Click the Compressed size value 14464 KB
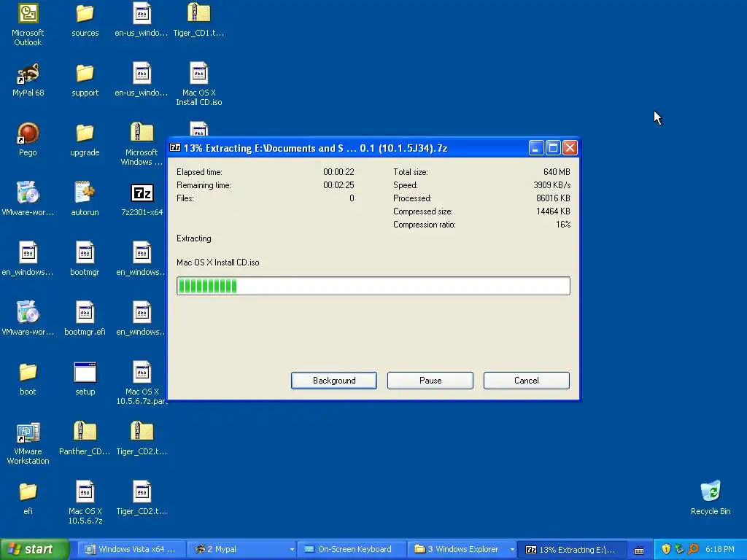Image resolution: width=747 pixels, height=560 pixels. click(x=553, y=211)
